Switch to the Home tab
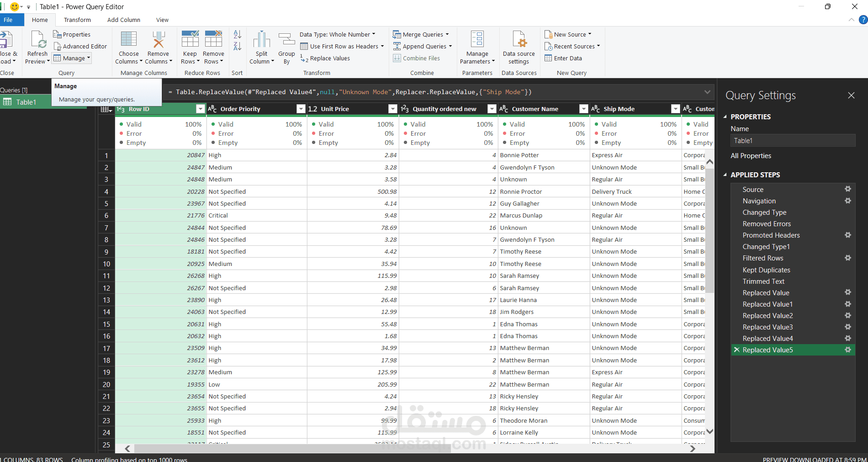The image size is (868, 462). pos(40,20)
